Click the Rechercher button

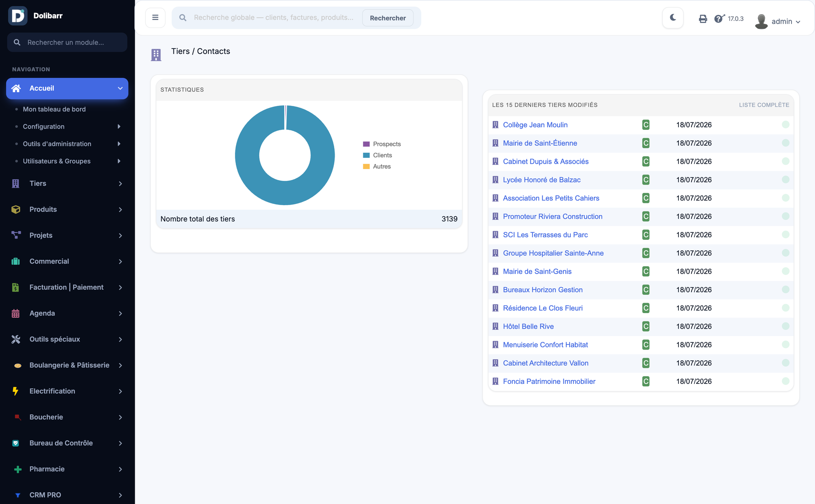388,18
